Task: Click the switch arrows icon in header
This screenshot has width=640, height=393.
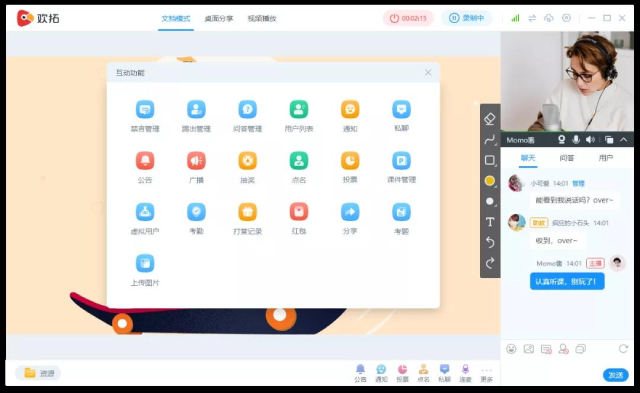Action: (532, 18)
